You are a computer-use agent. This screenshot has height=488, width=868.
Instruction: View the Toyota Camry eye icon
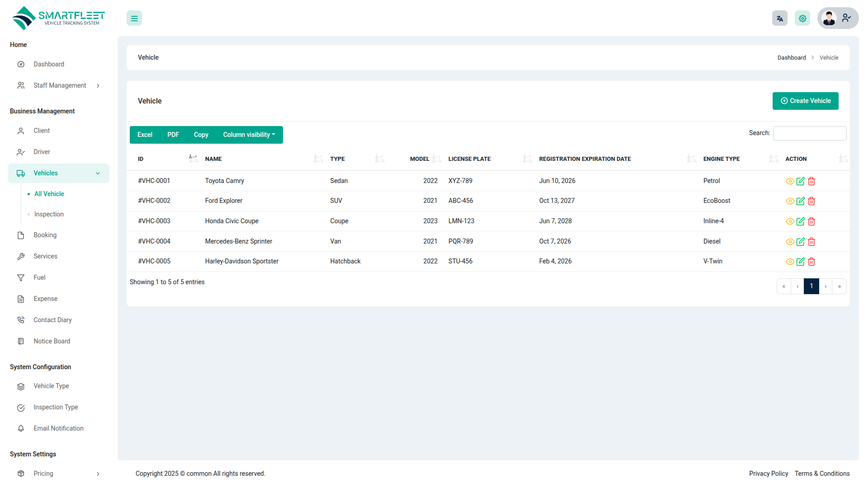click(x=790, y=181)
